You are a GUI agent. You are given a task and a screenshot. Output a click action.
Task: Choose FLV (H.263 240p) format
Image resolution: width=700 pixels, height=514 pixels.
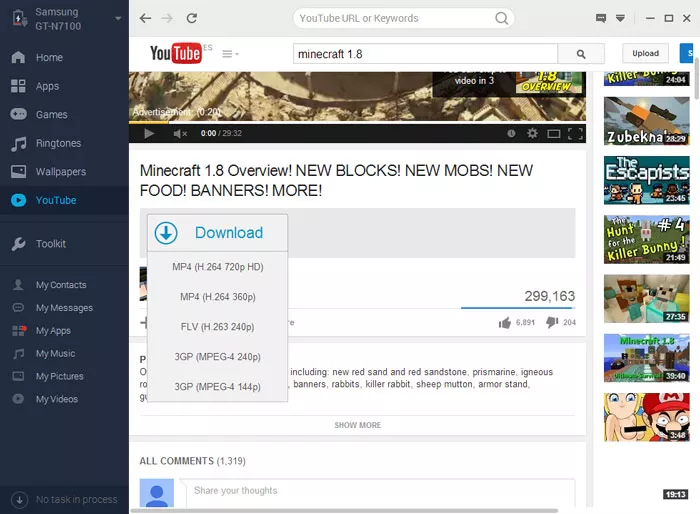click(x=217, y=326)
